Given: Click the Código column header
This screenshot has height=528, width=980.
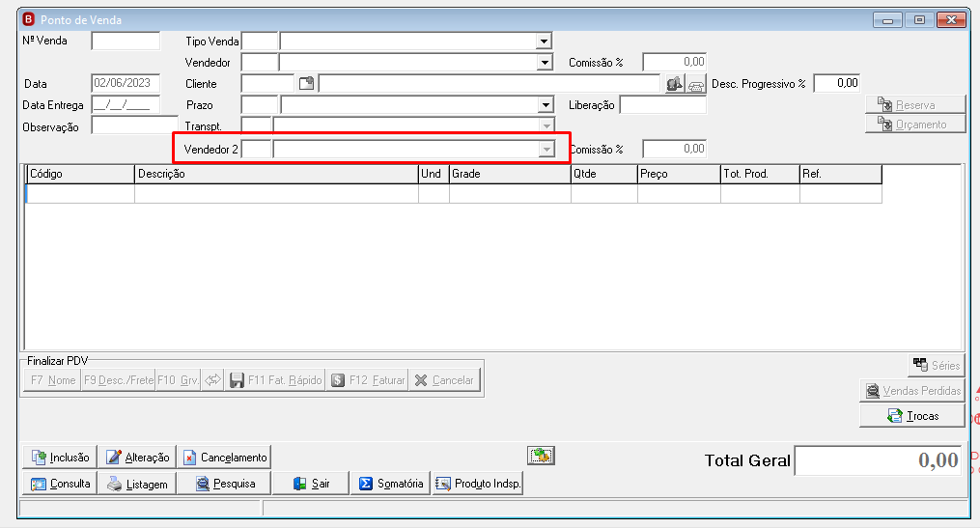Looking at the screenshot, I should [x=81, y=175].
